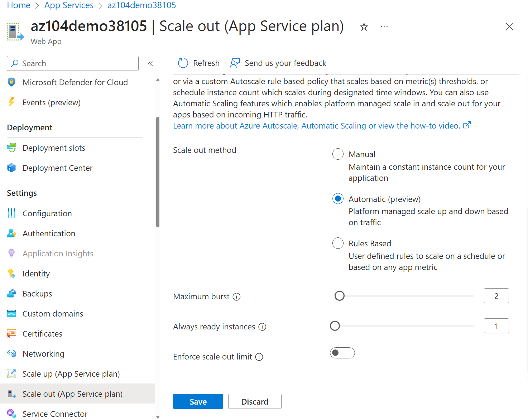Click the info icon beside Maximum burst
Image resolution: width=528 pixels, height=420 pixels.
237,297
